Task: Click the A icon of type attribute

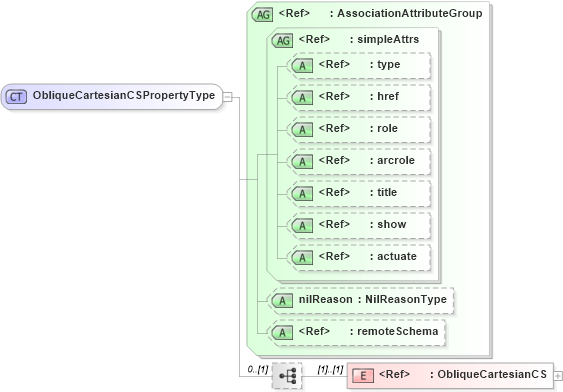Action: click(302, 66)
